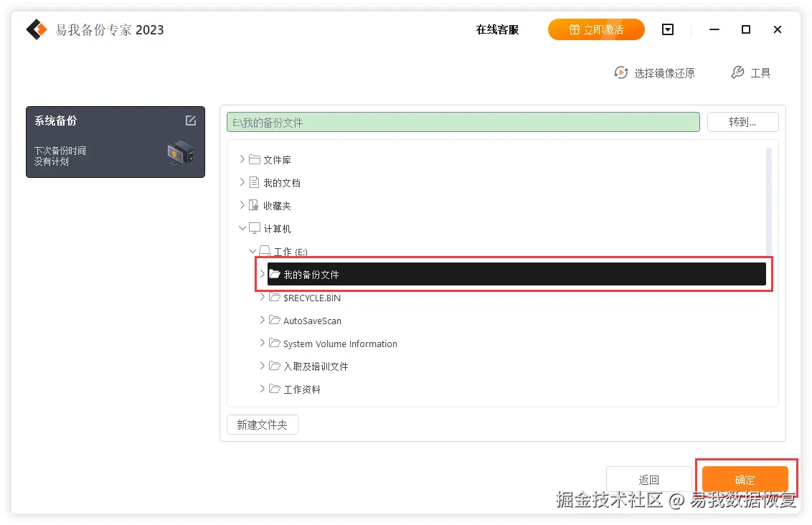Viewport: 812px width, 525px height.
Task: Expand the 工作资料 folder node
Action: (262, 389)
